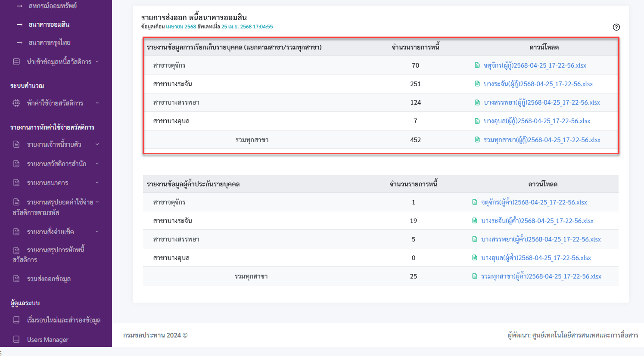Image resolution: width=644 pixels, height=356 pixels.
Task: Expand the นำเข้าข้อมูลหนี้สวัสดิการ chevron
Action: pos(97,62)
